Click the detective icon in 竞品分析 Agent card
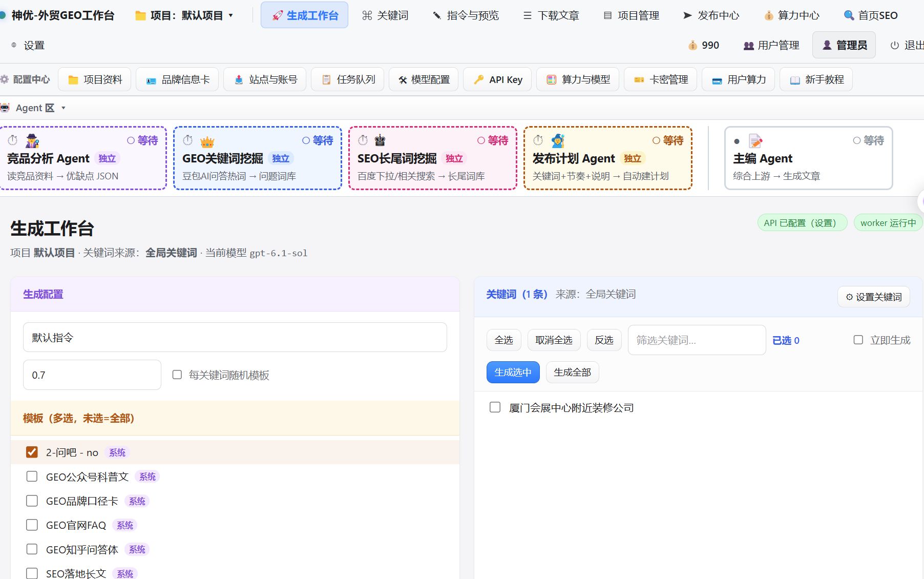The height and width of the screenshot is (579, 924). (x=32, y=140)
